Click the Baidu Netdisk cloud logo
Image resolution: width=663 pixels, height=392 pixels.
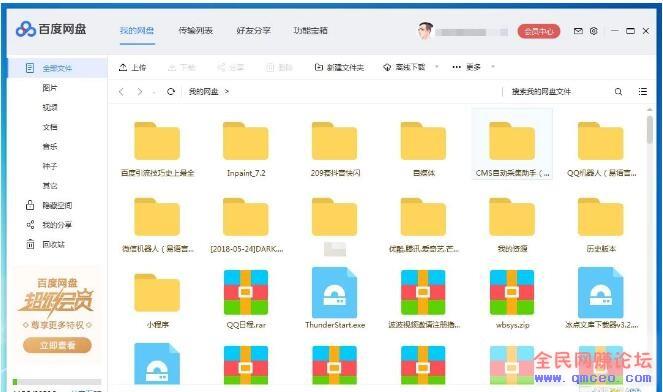(25, 29)
